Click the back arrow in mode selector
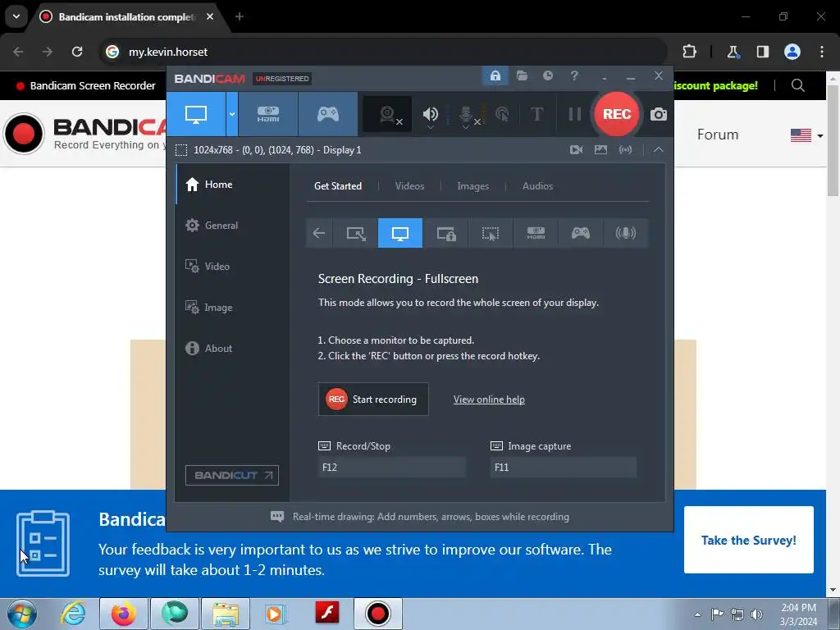This screenshot has height=630, width=840. pyautogui.click(x=319, y=233)
